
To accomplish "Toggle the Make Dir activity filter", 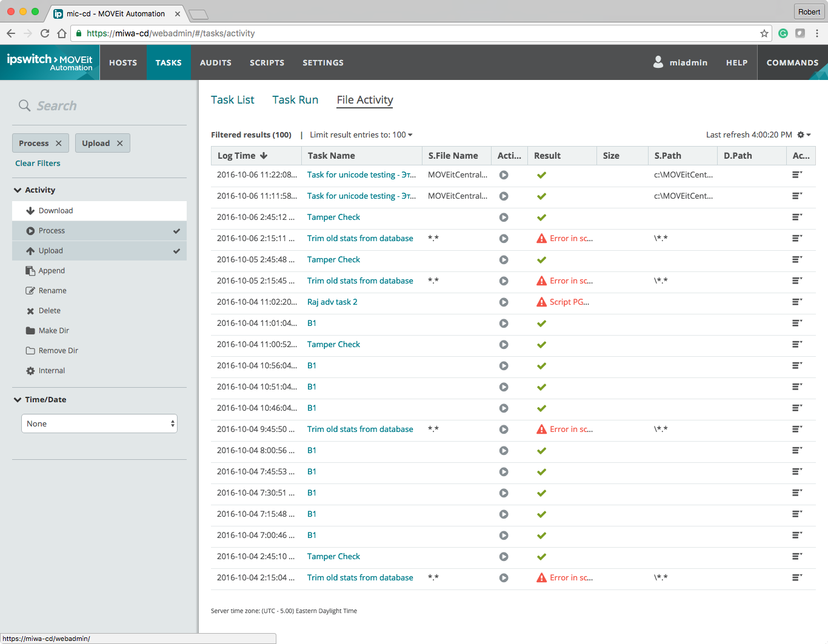I will pyautogui.click(x=99, y=331).
